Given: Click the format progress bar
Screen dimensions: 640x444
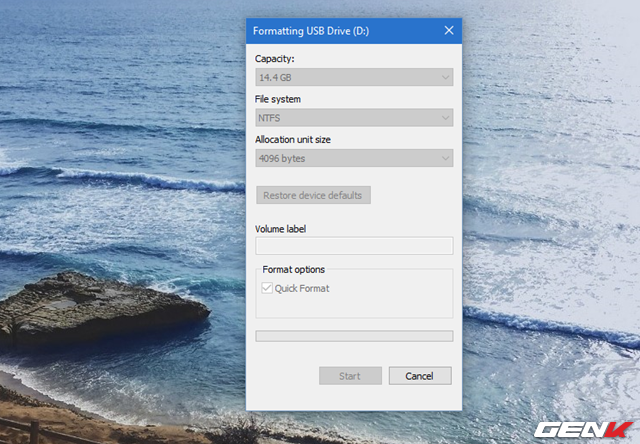Looking at the screenshot, I should click(x=354, y=336).
